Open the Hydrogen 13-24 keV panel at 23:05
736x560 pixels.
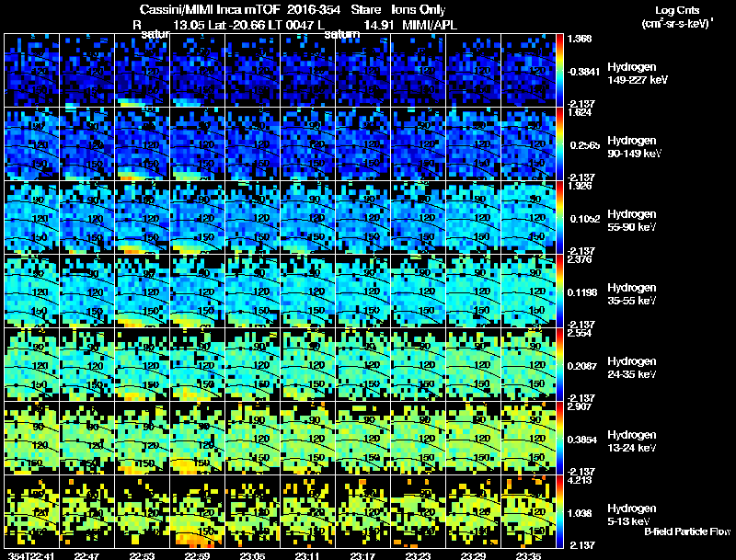(x=252, y=438)
